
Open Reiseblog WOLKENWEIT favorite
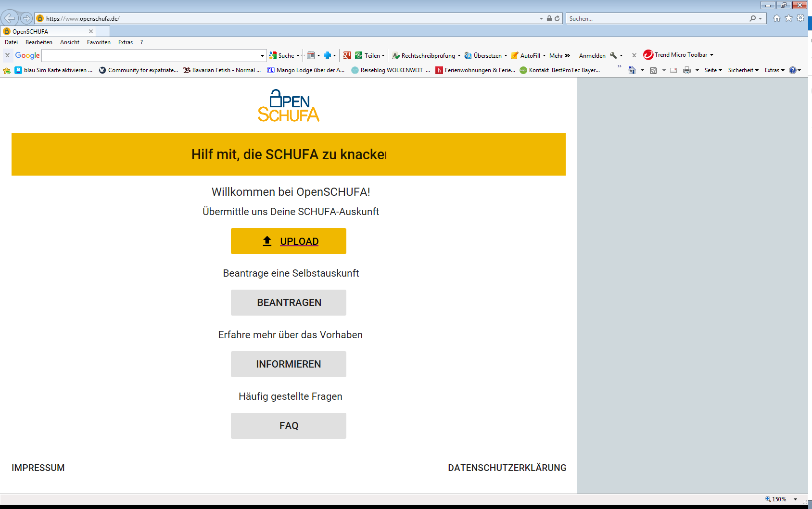point(391,70)
